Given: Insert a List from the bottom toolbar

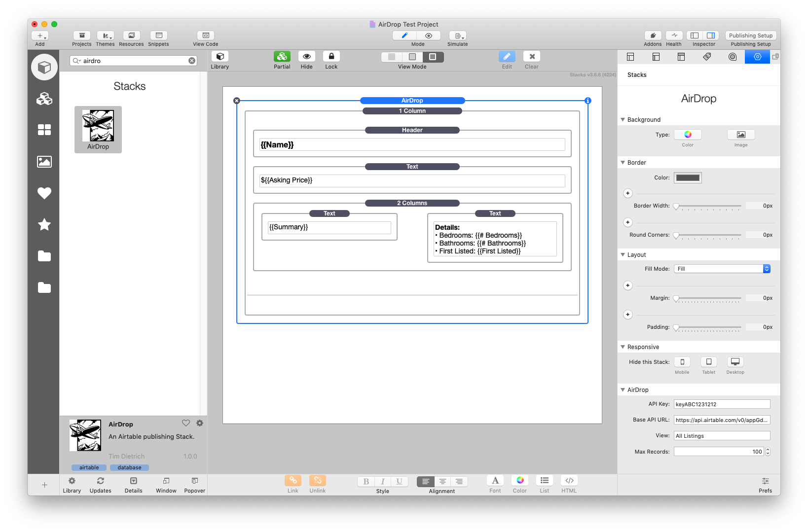Looking at the screenshot, I should (545, 481).
